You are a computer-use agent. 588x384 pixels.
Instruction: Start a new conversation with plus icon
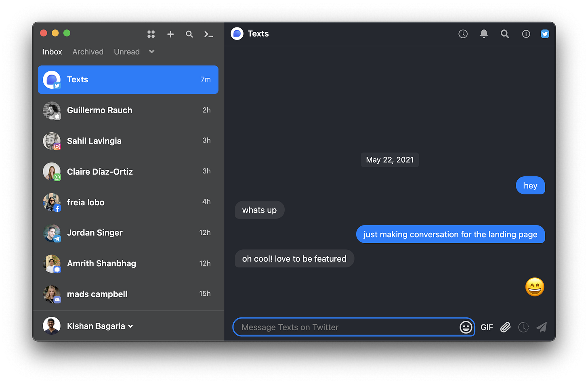tap(170, 34)
